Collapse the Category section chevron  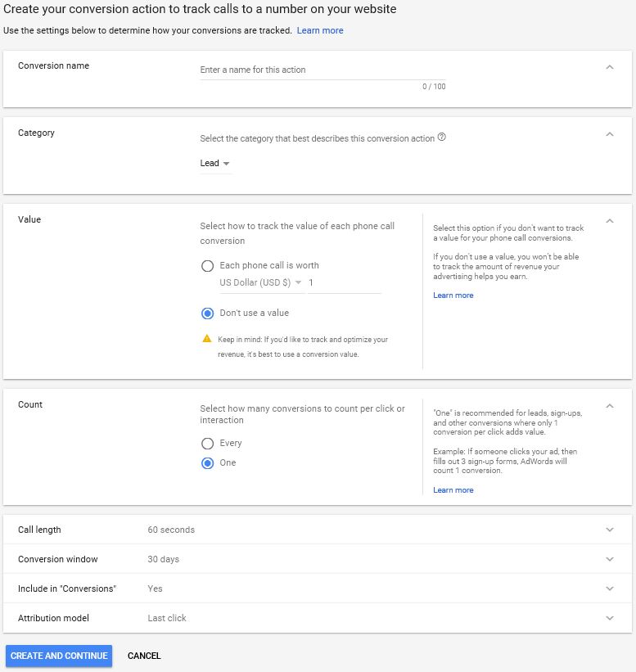point(610,134)
